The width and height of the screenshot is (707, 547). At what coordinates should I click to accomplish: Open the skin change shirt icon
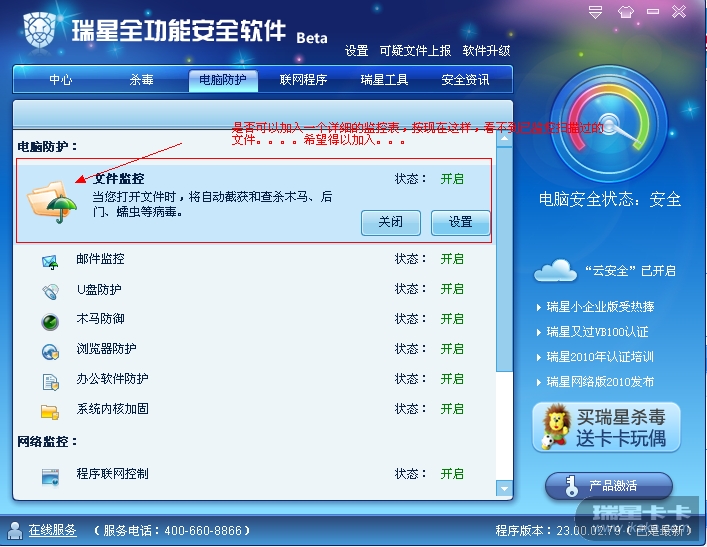pos(625,12)
